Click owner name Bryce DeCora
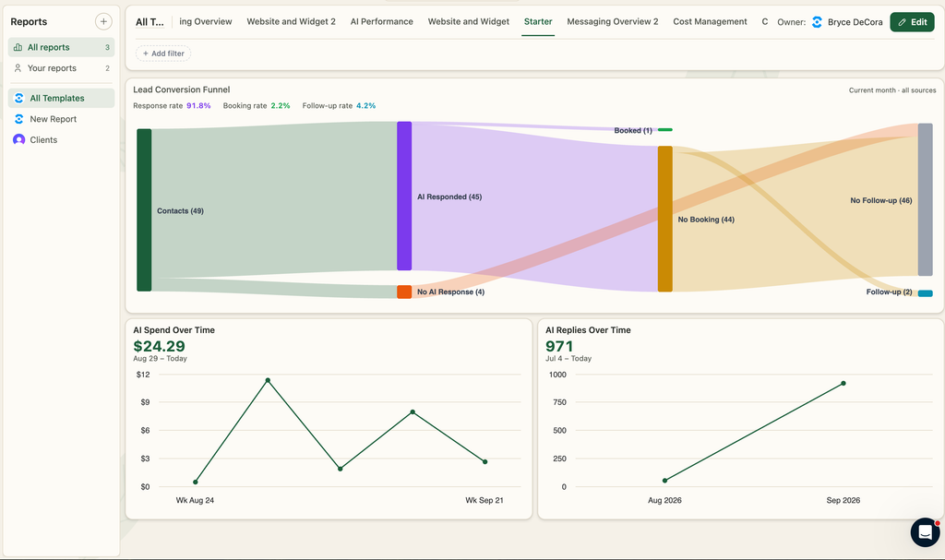Image resolution: width=945 pixels, height=560 pixels. [855, 22]
